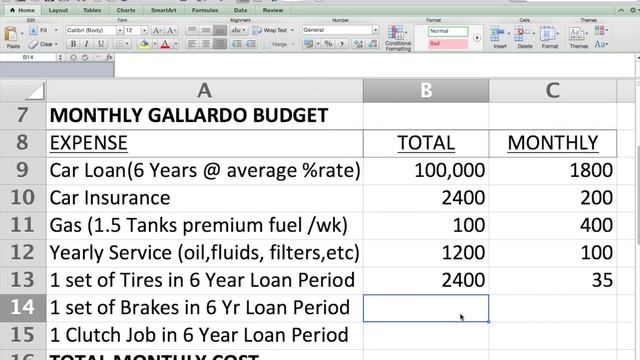640x360 pixels.
Task: Open the Themes gallery
Action: coord(578,37)
